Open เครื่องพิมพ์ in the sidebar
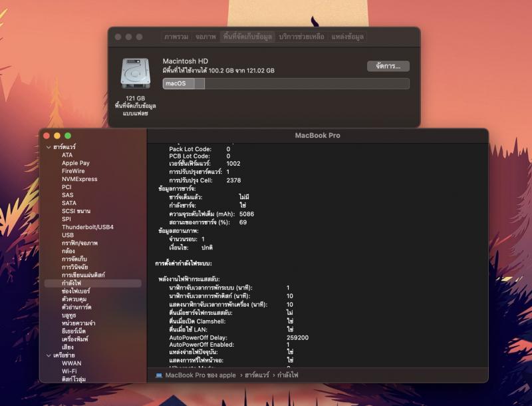532x406 pixels. [x=75, y=339]
